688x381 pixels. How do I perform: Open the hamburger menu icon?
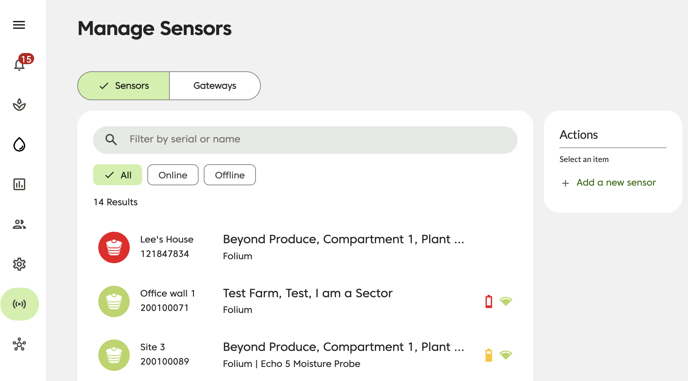pyautogui.click(x=19, y=25)
